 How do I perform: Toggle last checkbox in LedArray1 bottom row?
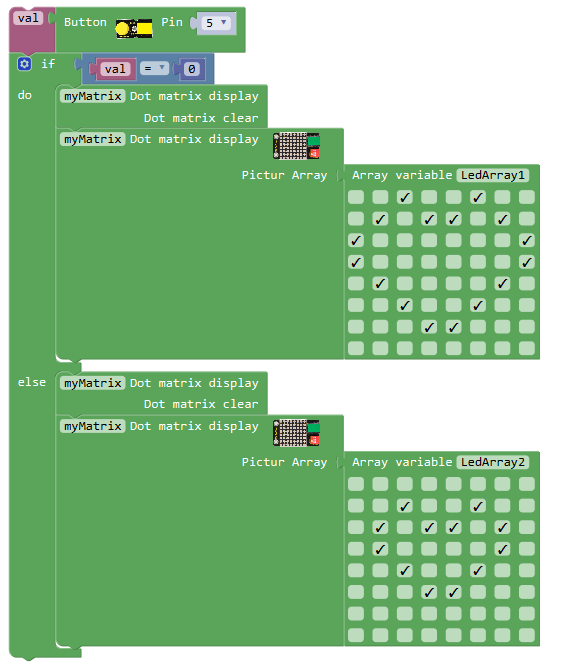527,348
